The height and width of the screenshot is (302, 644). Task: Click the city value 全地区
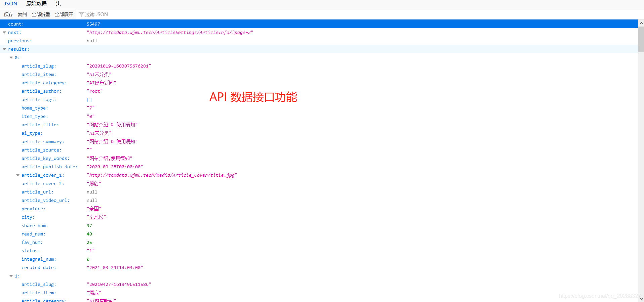[x=96, y=217]
